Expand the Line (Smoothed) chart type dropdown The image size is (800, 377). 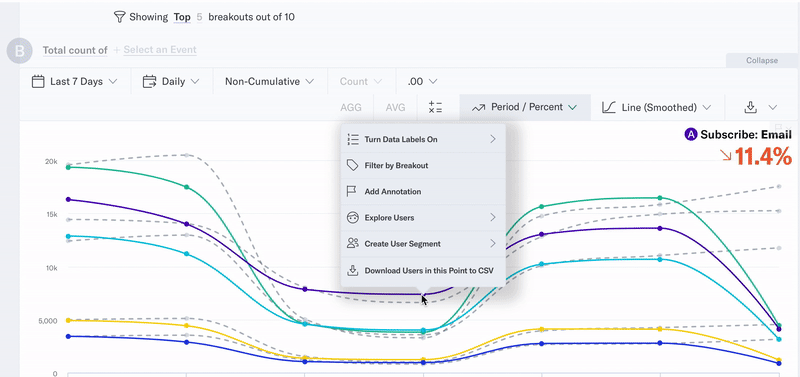pyautogui.click(x=657, y=107)
